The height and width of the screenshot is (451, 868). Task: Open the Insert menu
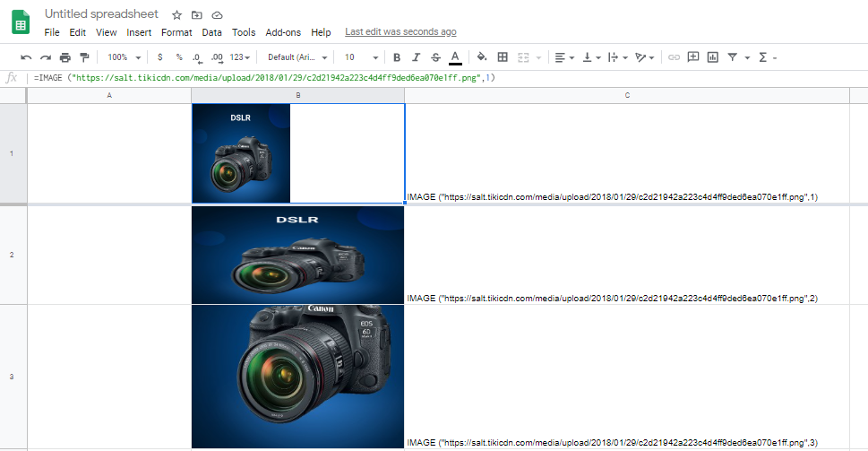pos(139,32)
